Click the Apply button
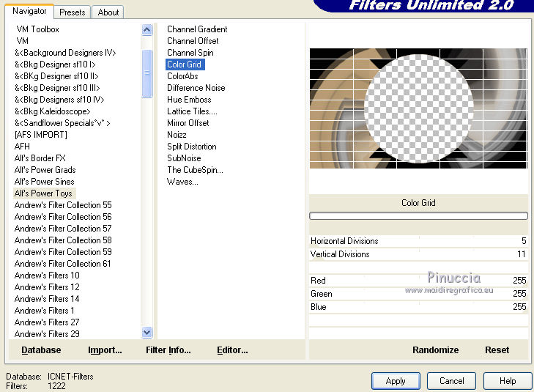This screenshot has height=392, width=534. pyautogui.click(x=396, y=381)
